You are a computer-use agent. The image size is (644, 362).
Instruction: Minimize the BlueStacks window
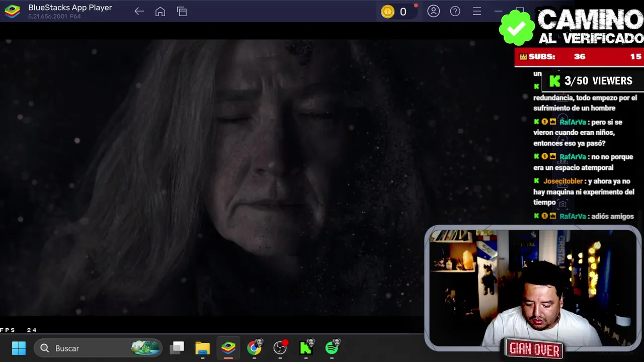tap(498, 11)
